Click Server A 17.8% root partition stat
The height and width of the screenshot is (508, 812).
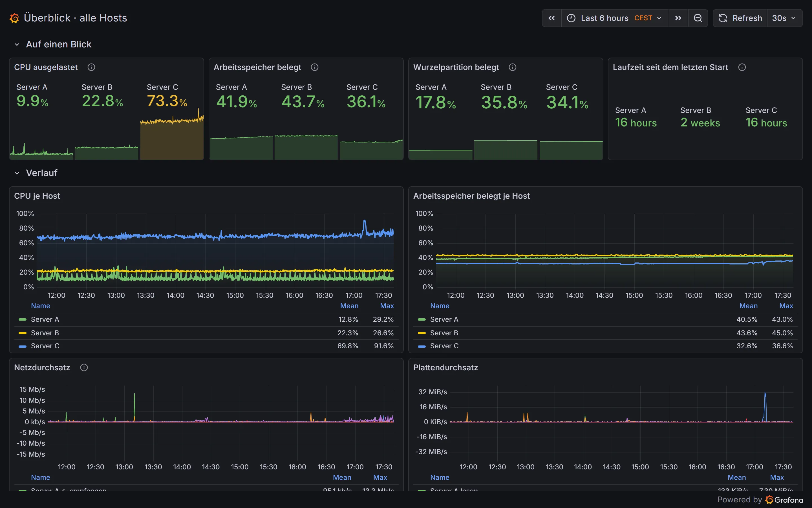tap(436, 102)
